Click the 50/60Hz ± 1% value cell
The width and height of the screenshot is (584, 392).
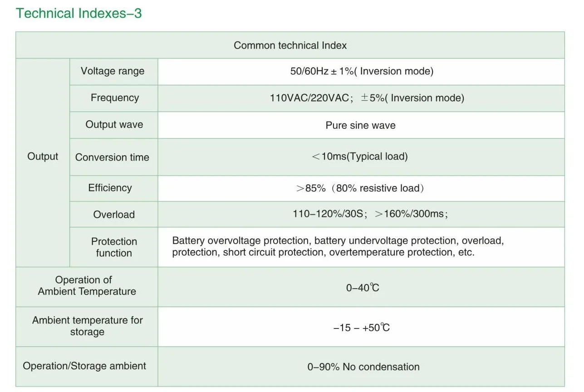tap(361, 71)
